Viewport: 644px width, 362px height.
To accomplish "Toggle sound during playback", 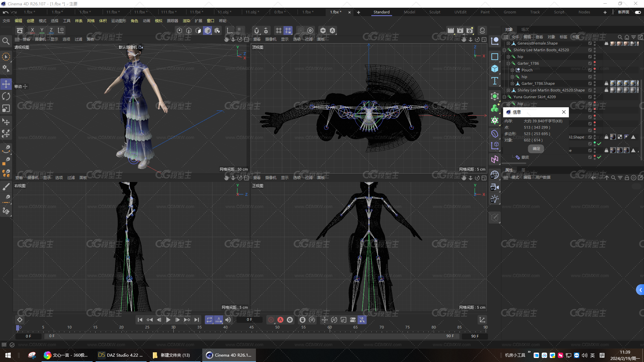I will tap(228, 320).
